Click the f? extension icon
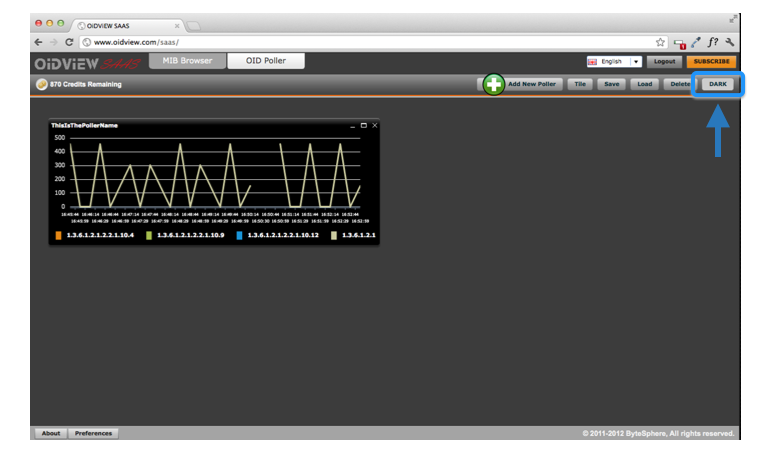 coord(713,43)
